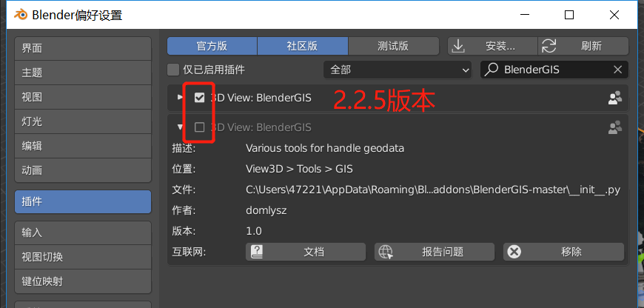The image size is (644, 308).
Task: Clear the BlenderGIS search text
Action: coord(617,70)
